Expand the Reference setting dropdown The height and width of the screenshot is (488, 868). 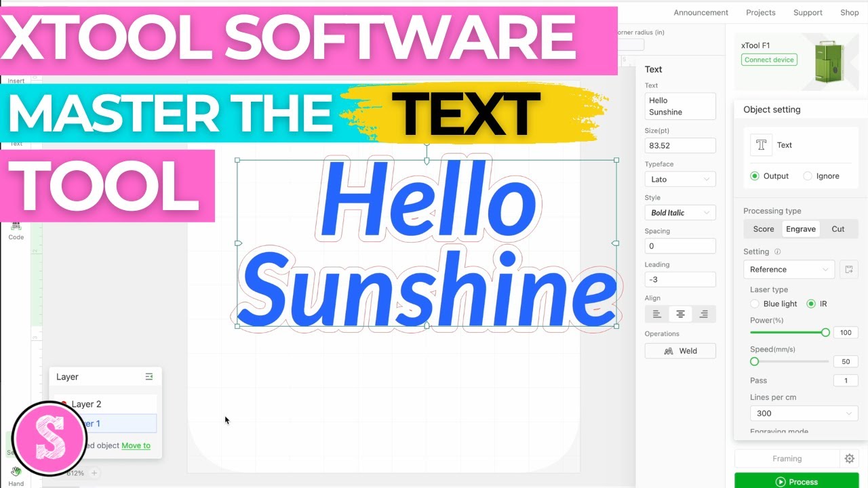coord(789,269)
